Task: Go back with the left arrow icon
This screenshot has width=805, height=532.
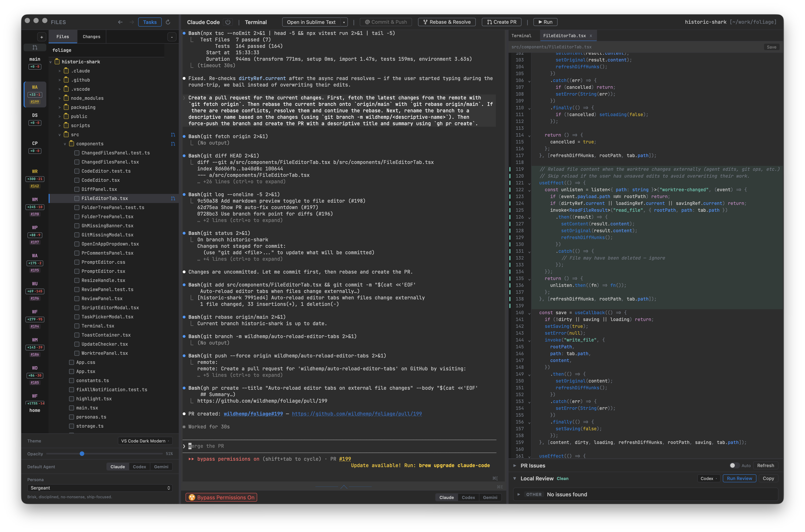Action: 120,22
